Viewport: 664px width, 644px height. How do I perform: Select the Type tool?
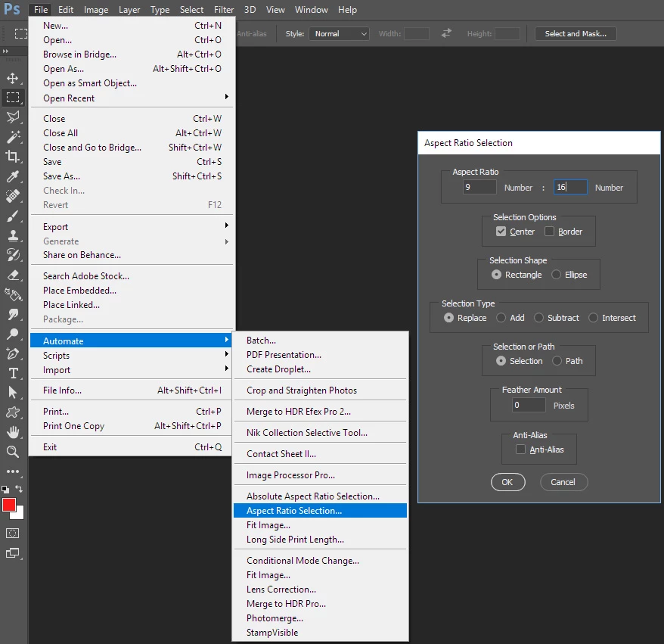pyautogui.click(x=13, y=373)
